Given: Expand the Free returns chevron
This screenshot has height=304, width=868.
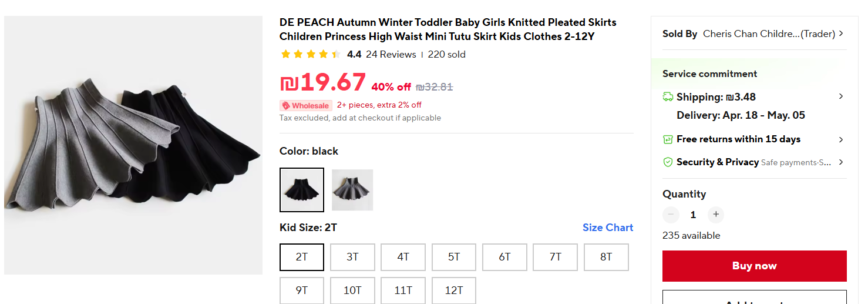Looking at the screenshot, I should click(841, 139).
